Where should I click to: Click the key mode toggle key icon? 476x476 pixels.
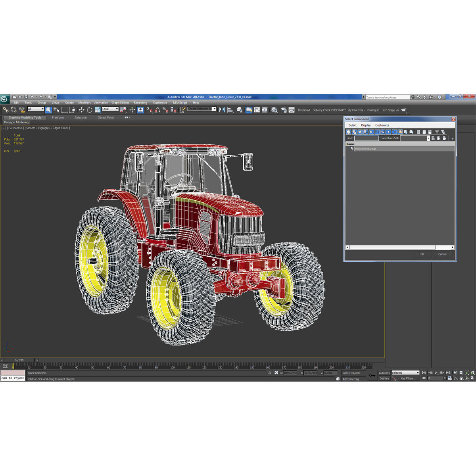point(372,375)
